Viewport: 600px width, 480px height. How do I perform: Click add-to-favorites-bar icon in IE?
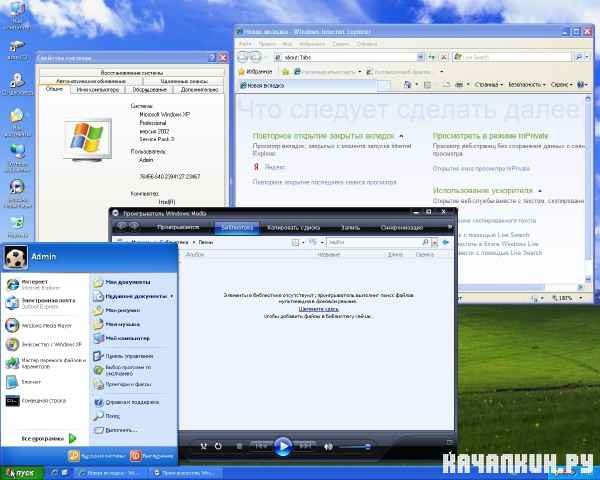click(x=285, y=72)
